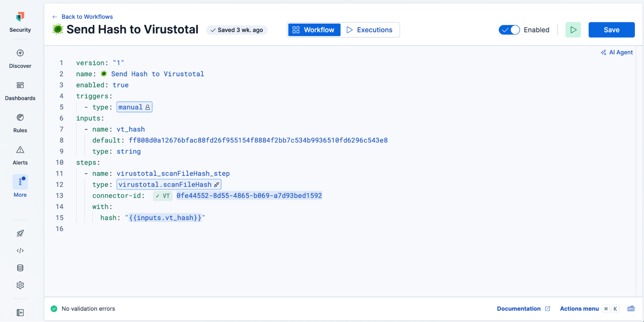Open developer tools code icon
Screen dimensions: 644x322
[20, 251]
